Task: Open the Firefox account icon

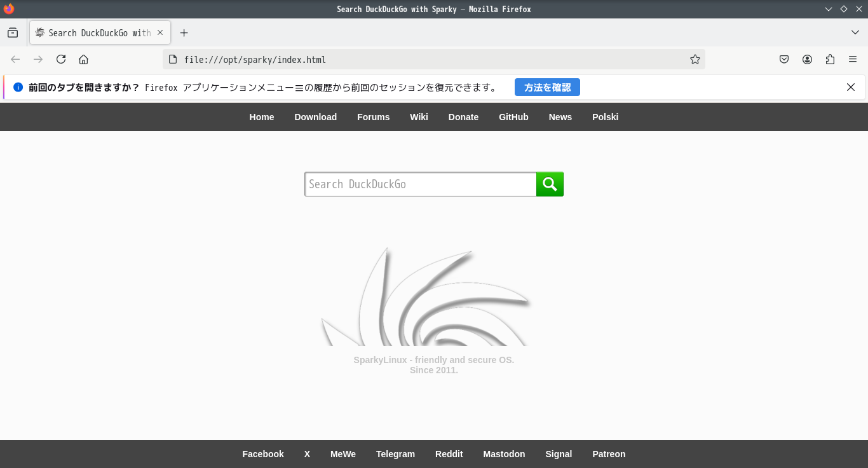Action: (x=807, y=59)
